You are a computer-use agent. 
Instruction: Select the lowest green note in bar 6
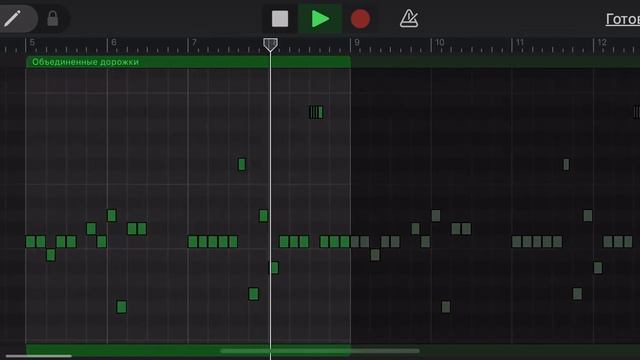click(x=121, y=307)
